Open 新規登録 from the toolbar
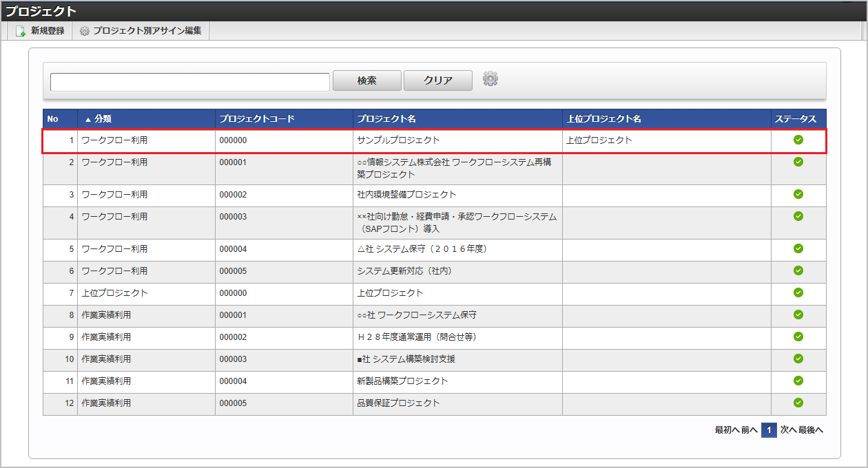Viewport: 868px width, 468px height. pos(47,31)
